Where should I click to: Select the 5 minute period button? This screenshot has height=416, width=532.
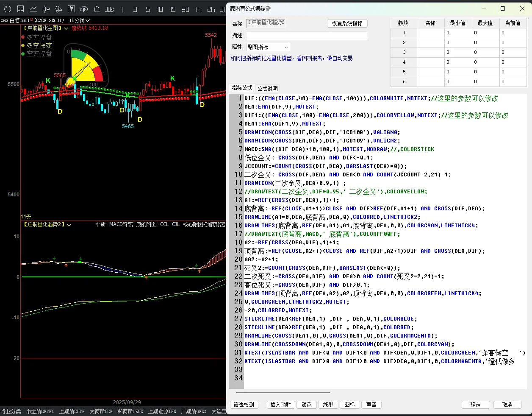[147, 9]
